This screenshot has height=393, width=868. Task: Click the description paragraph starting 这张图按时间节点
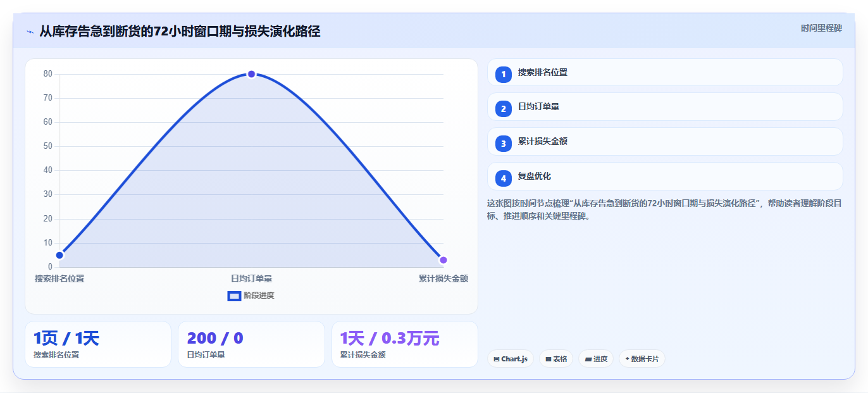664,209
